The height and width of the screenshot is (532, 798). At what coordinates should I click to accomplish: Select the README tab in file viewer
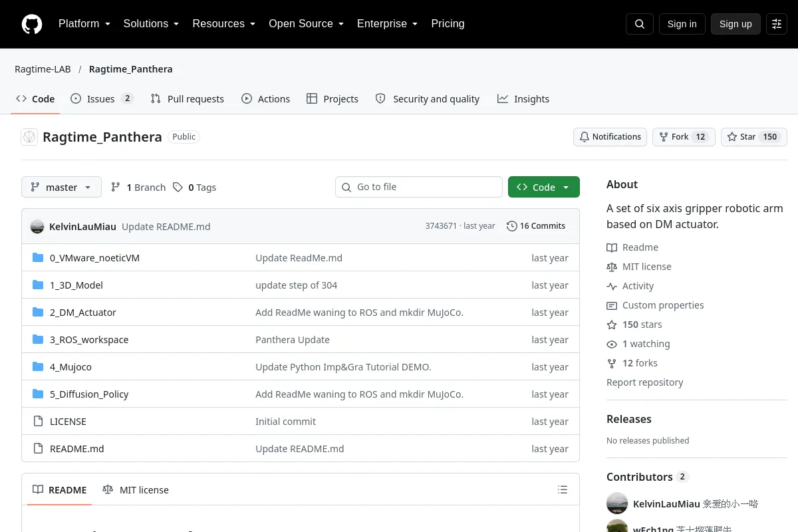(x=60, y=490)
